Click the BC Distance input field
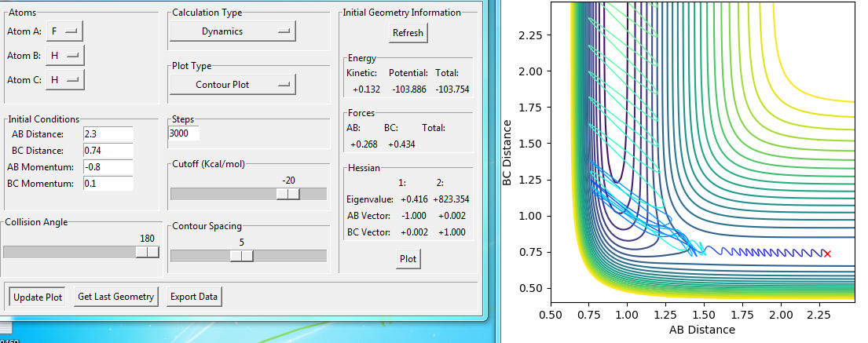 click(108, 151)
